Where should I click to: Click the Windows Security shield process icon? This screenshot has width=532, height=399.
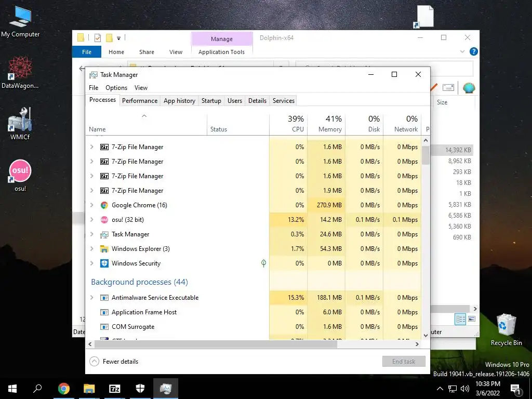pyautogui.click(x=104, y=263)
